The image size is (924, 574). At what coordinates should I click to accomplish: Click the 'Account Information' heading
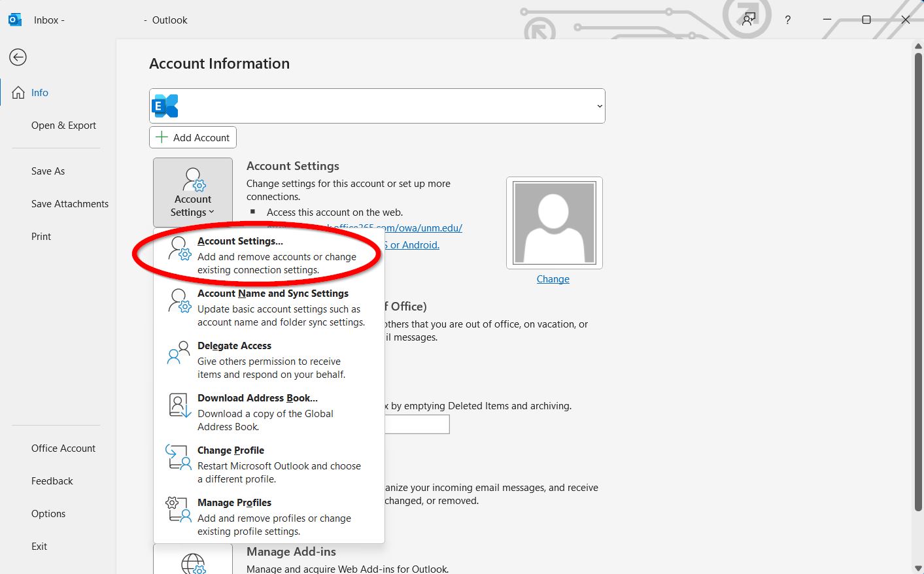tap(219, 64)
